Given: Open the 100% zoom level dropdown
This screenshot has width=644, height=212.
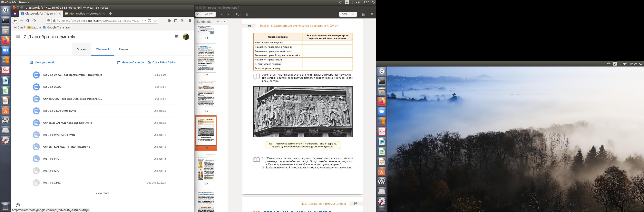Looking at the screenshot, I should coord(347,14).
